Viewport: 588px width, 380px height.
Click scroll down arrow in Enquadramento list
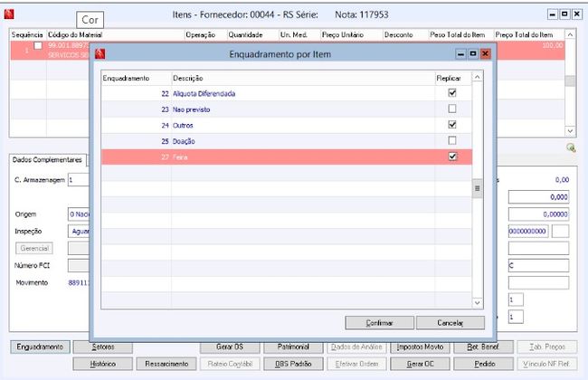pos(477,302)
